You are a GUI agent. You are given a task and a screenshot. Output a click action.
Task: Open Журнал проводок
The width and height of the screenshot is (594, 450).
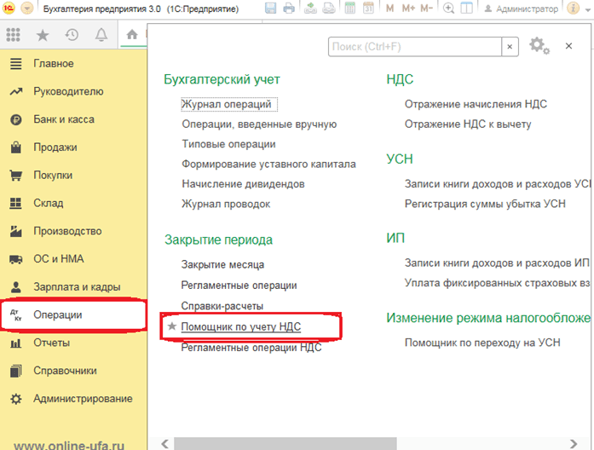click(x=226, y=204)
